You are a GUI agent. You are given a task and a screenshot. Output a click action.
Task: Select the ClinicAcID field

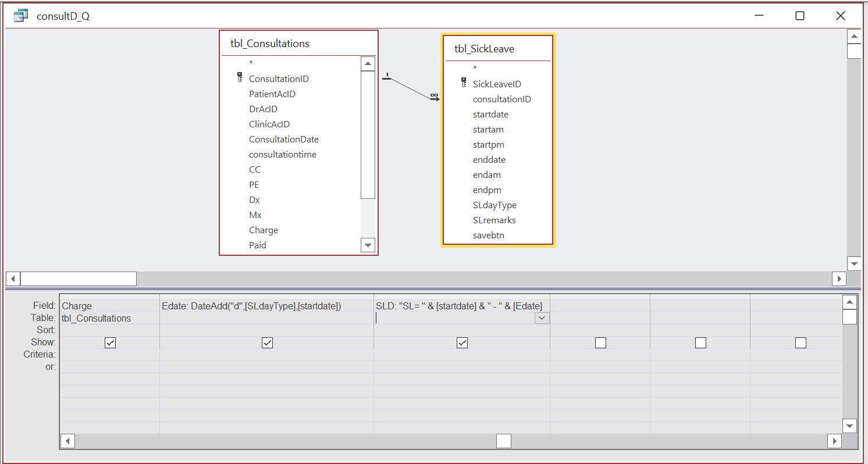[x=269, y=124]
